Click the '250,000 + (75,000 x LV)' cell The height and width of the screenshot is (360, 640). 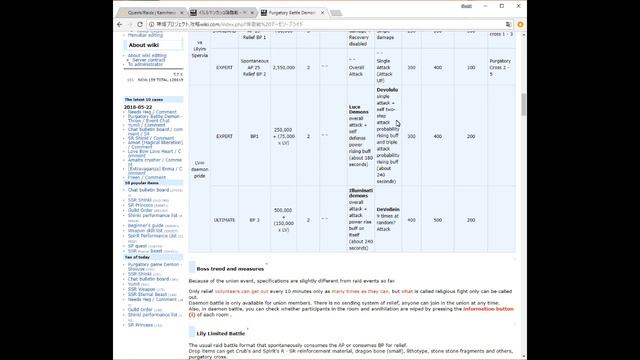click(283, 136)
